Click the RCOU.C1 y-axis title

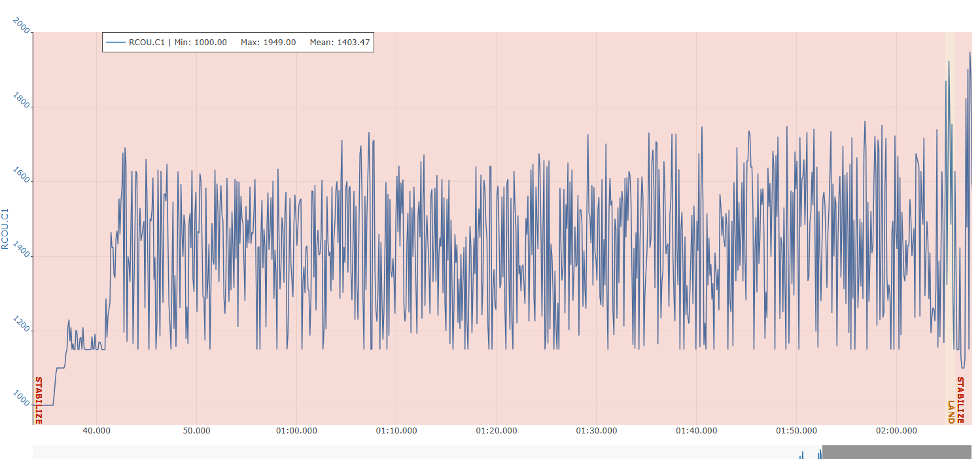(5, 229)
